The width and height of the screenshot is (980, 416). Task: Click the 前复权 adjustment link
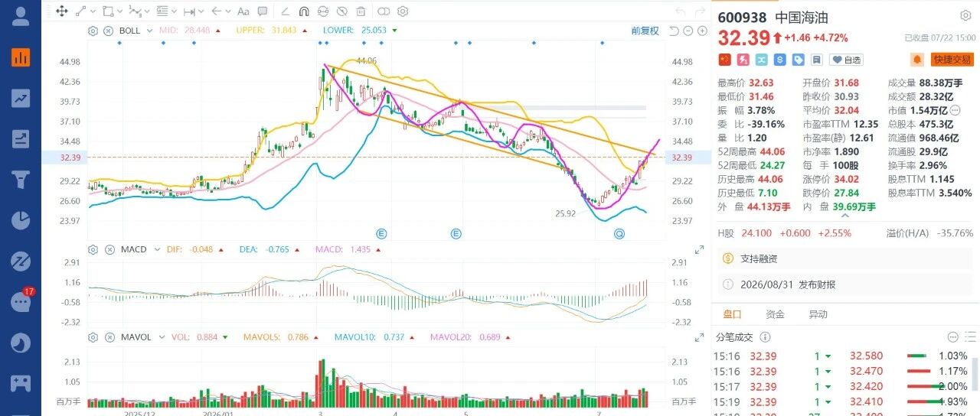point(645,31)
